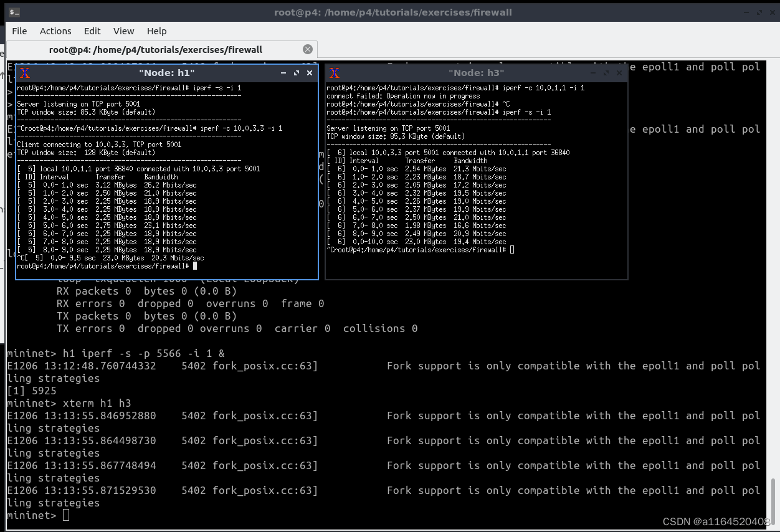Click the X icon of Node: h1 window

tap(25, 73)
